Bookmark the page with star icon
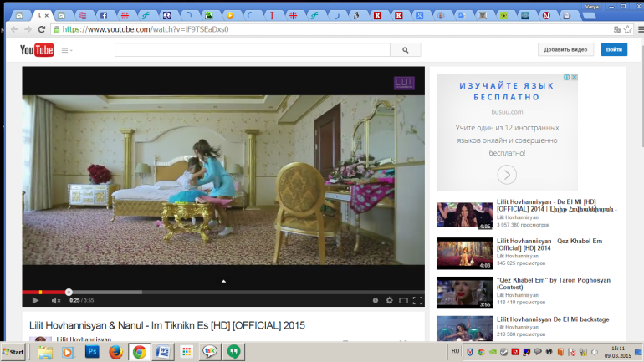The height and width of the screenshot is (362, 644). click(627, 29)
